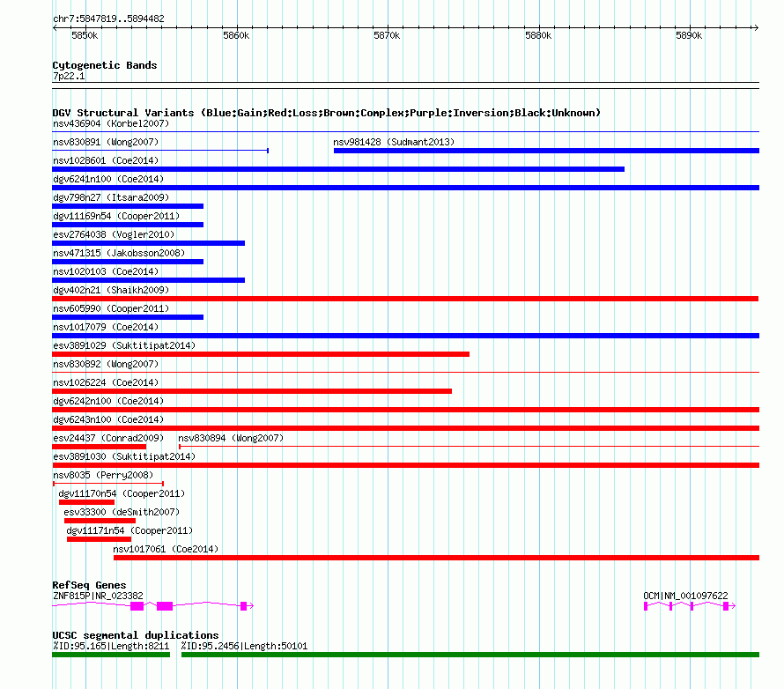Open the nsv1028601 (Coe2014) variant label
Viewport: 784px width, 689px height.
tap(106, 160)
